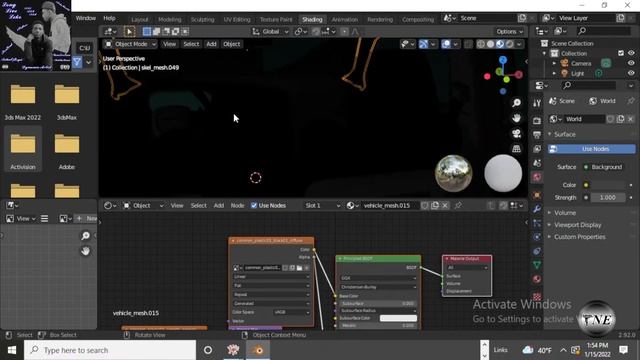Screen dimensions: 640x360
Task: Switch to the Layout workspace tab
Action: [140, 19]
